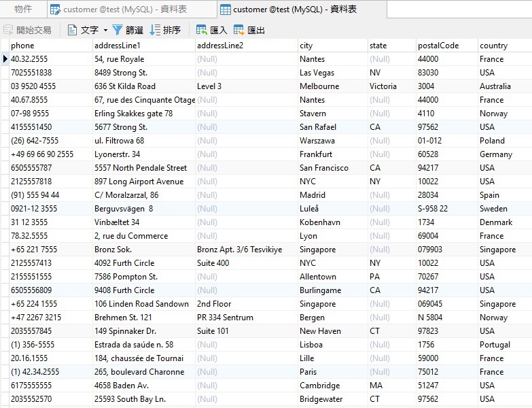Select the current row indicator arrow
Image resolution: width=532 pixels, height=408 pixels.
(5, 59)
